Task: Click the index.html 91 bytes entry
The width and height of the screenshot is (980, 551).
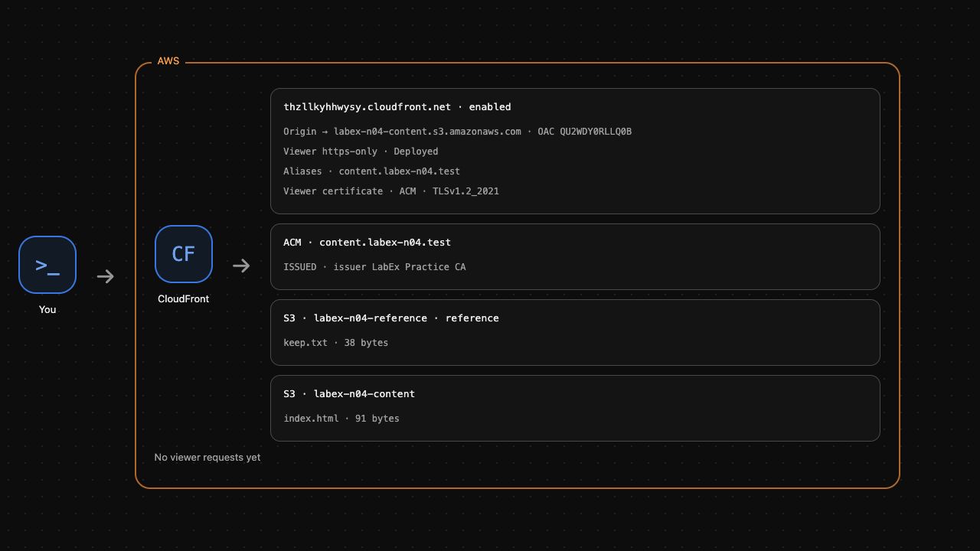Action: (341, 419)
